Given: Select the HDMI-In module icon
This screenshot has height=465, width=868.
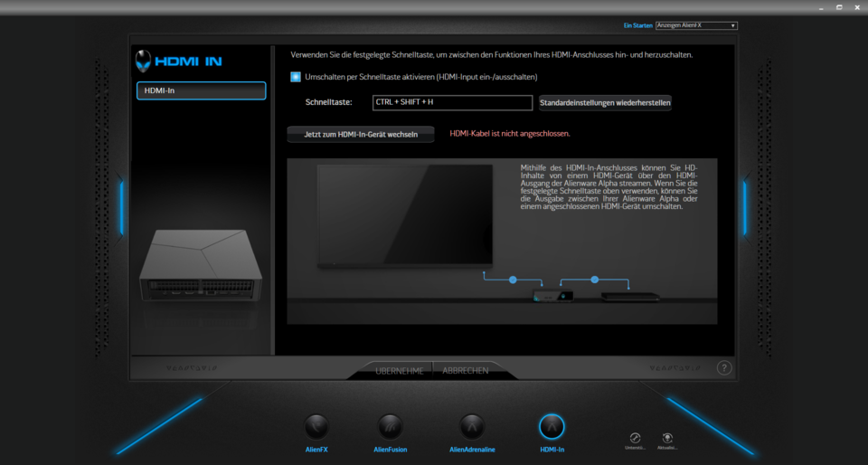Looking at the screenshot, I should pos(552,426).
